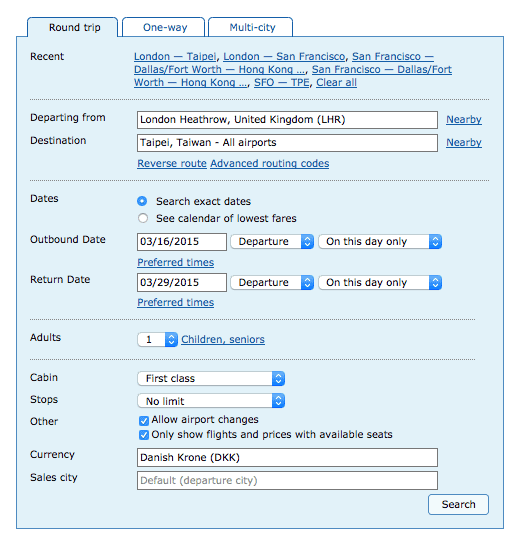Open recent search London — San Francisco
The width and height of the screenshot is (516, 539).
click(x=284, y=56)
